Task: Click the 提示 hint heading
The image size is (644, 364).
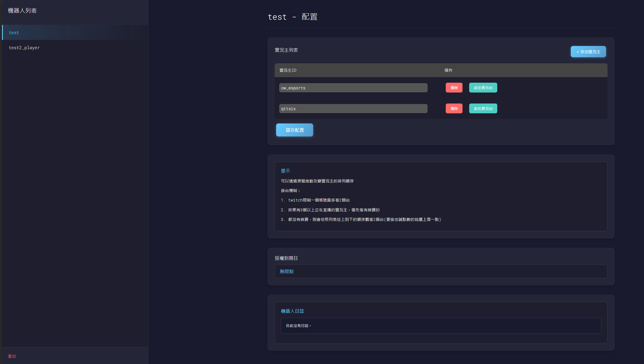Action: [286, 171]
